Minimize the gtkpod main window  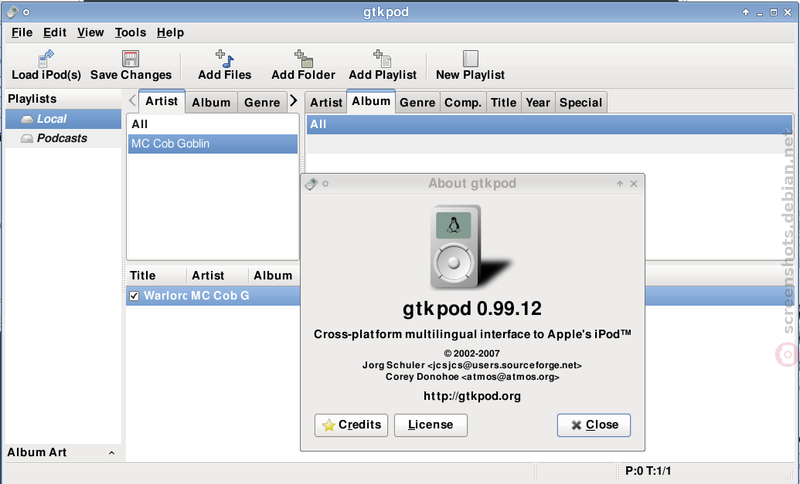pos(760,12)
